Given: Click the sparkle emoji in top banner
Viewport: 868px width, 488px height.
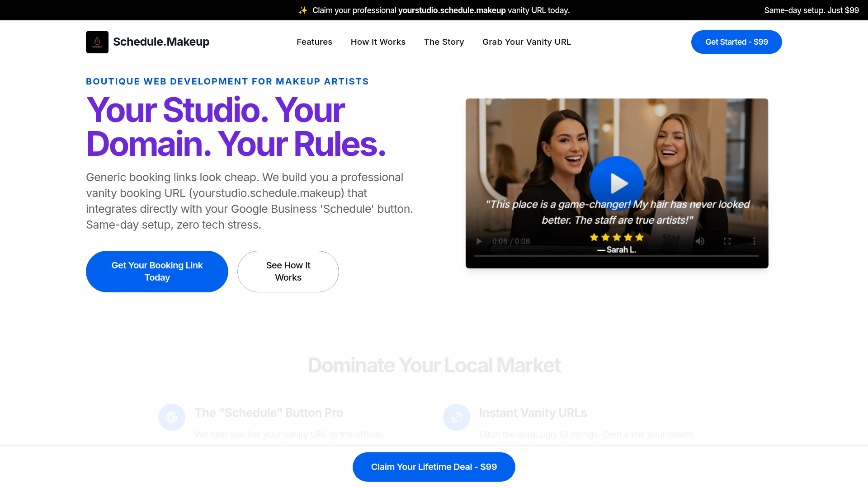Looking at the screenshot, I should (x=303, y=10).
